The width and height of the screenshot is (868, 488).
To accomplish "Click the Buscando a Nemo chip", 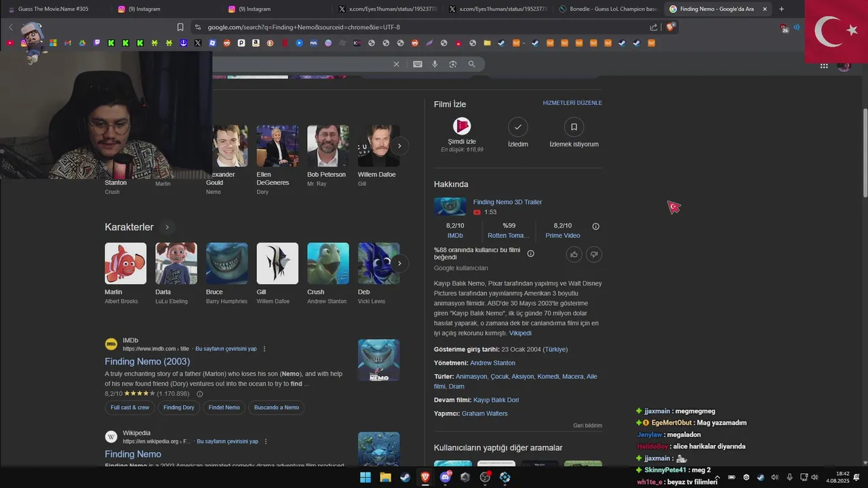I will tap(277, 407).
